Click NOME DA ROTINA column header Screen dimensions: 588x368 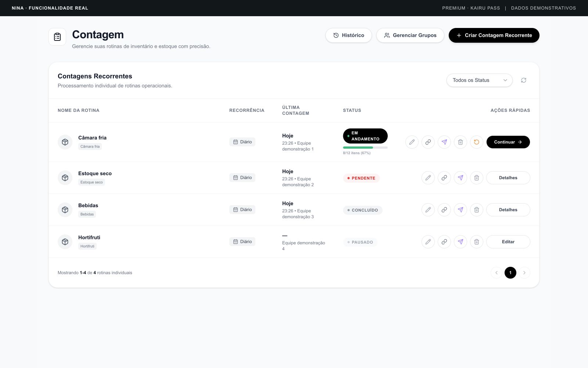pos(79,110)
